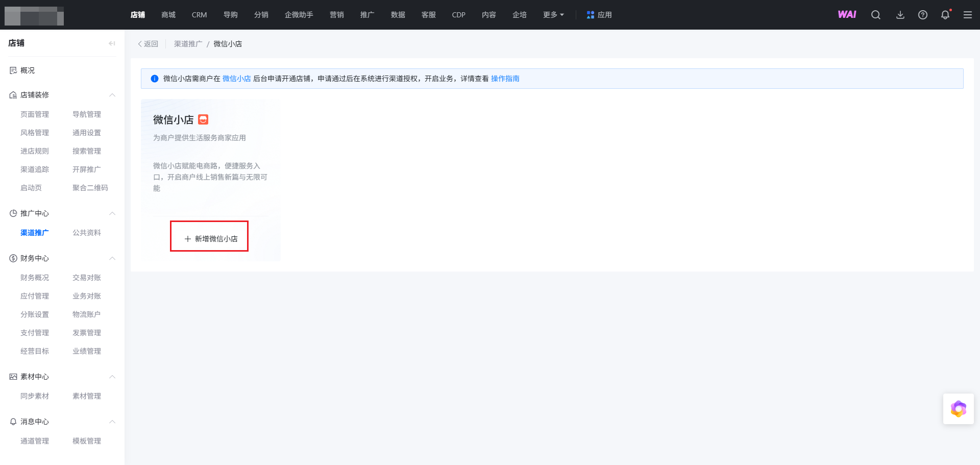This screenshot has width=980, height=465.
Task: Open 同步素材 in sidebar
Action: pos(35,396)
